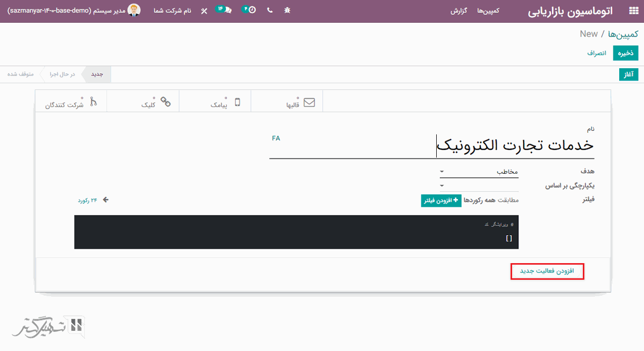Select the در حال اجرا status stage
The image size is (644, 351).
point(63,74)
